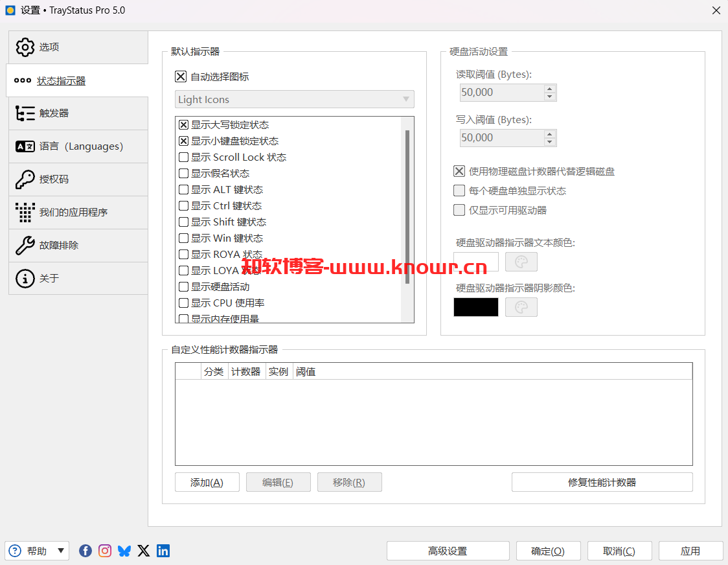Click the 应用 button
The image size is (728, 565).
point(690,551)
